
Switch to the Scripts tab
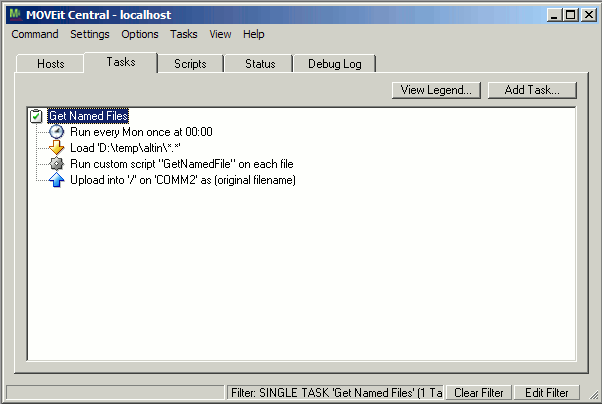[x=190, y=64]
